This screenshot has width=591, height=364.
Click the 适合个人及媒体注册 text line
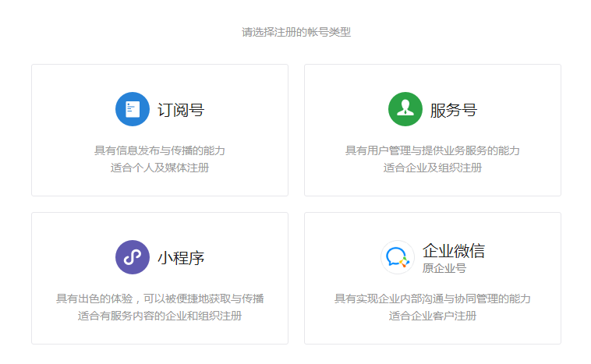click(160, 168)
